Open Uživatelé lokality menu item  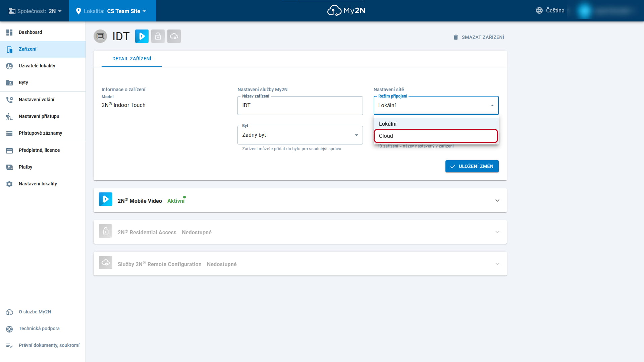[x=43, y=66]
